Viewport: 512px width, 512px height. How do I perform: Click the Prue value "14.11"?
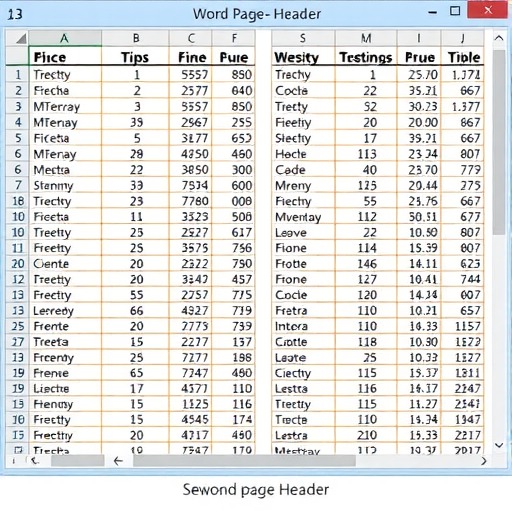(x=419, y=264)
